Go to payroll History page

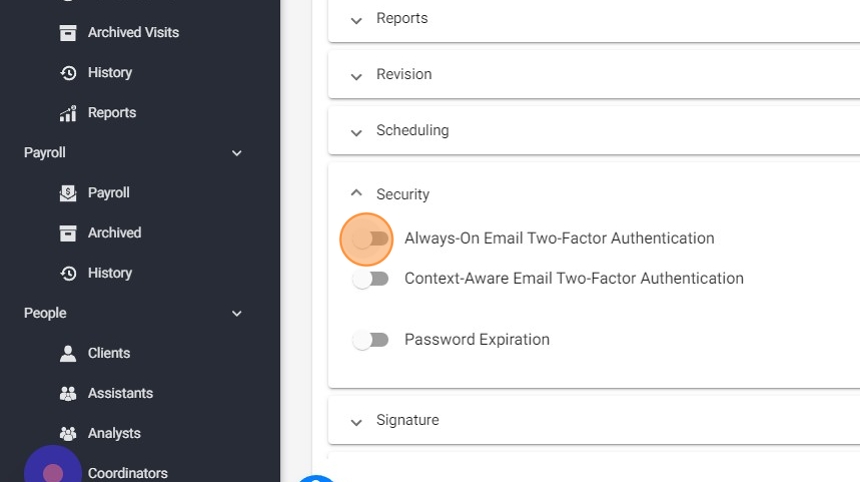(x=109, y=273)
